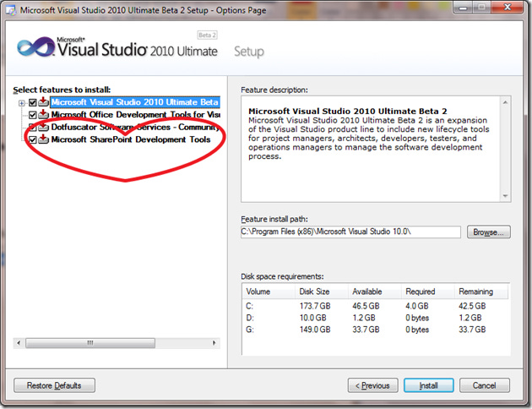
Task: Click the 46.5 GB available value
Action: (366, 306)
